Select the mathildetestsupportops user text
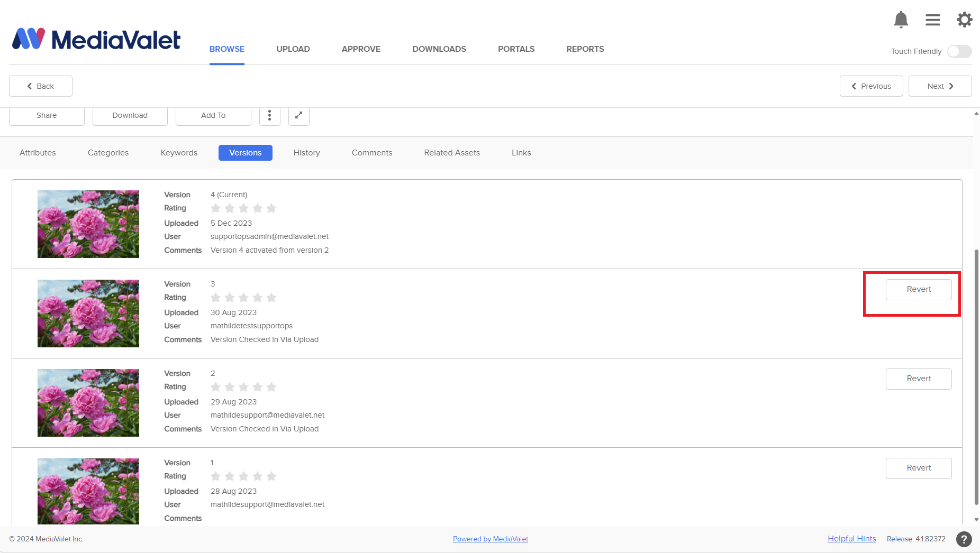This screenshot has width=980, height=553. coord(251,326)
